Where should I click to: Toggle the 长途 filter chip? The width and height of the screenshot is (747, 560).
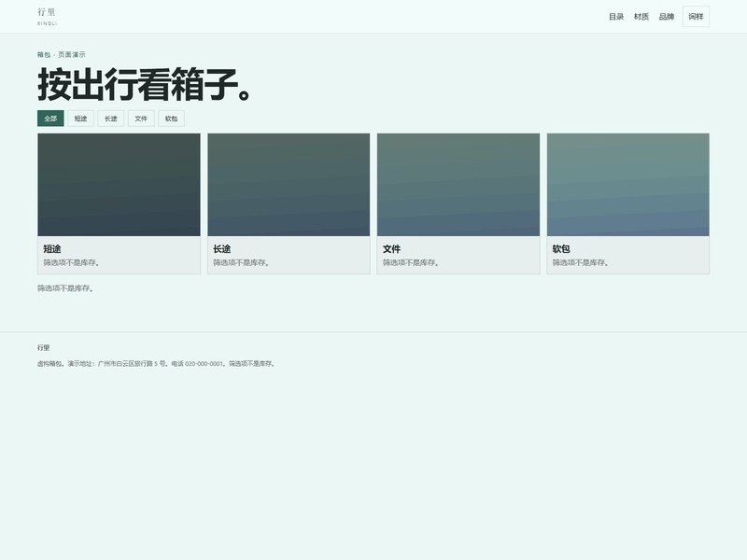pyautogui.click(x=110, y=119)
